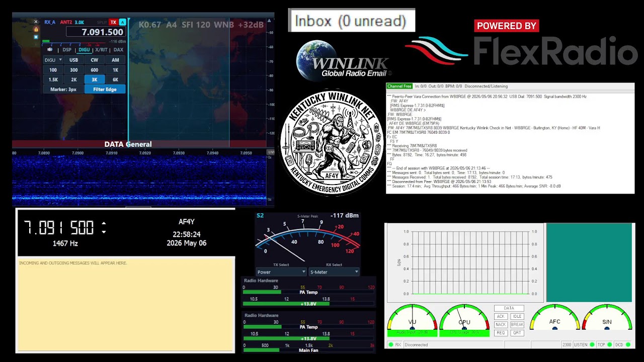Open the RX_A antenna selector

pos(50,22)
